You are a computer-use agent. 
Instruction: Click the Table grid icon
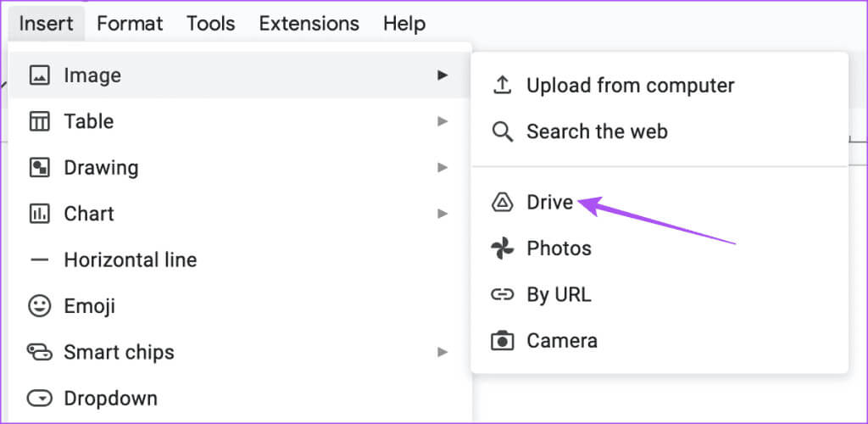(40, 121)
